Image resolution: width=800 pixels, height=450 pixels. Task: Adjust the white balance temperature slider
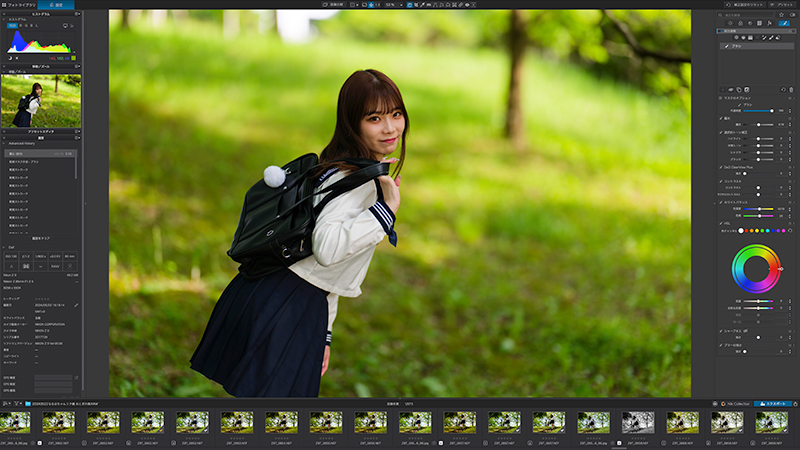pyautogui.click(x=759, y=209)
